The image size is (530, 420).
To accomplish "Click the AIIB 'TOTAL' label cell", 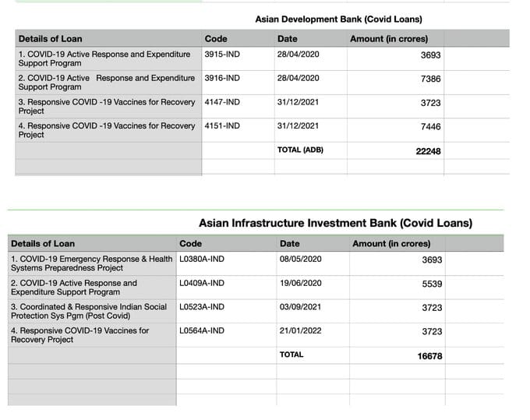I will coord(313,355).
